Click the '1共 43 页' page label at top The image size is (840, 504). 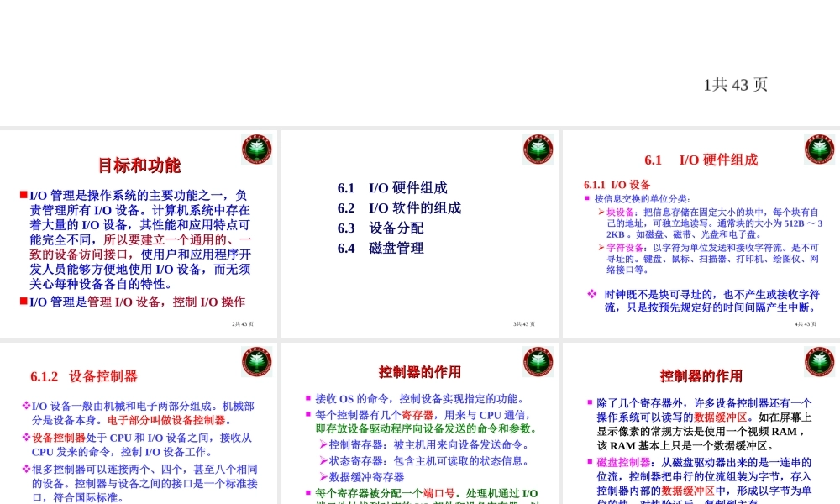(x=736, y=85)
